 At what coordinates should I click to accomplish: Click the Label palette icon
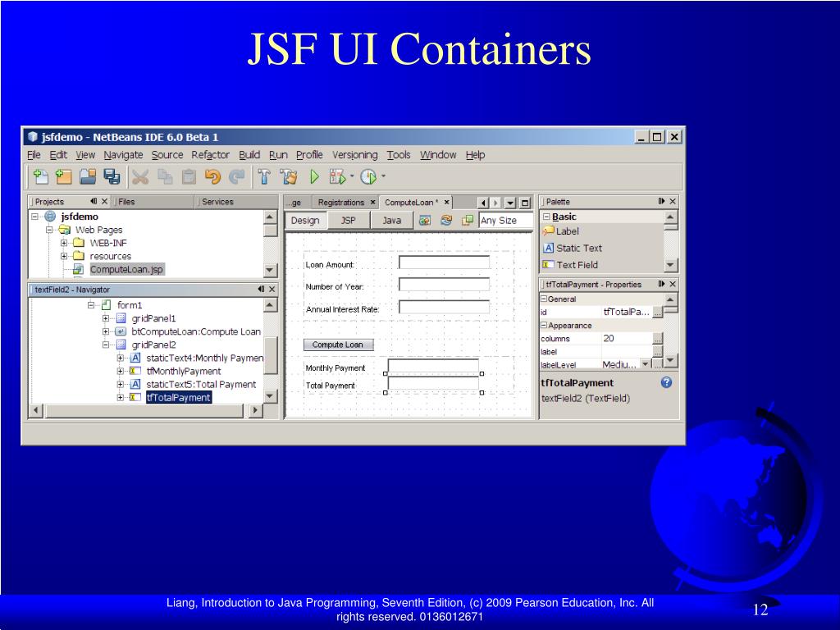(x=548, y=231)
